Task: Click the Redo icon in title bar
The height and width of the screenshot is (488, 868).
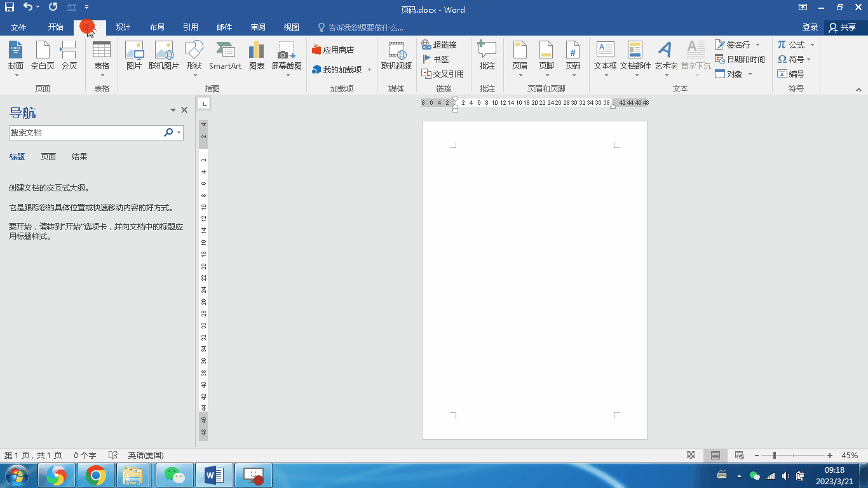Action: tap(53, 7)
